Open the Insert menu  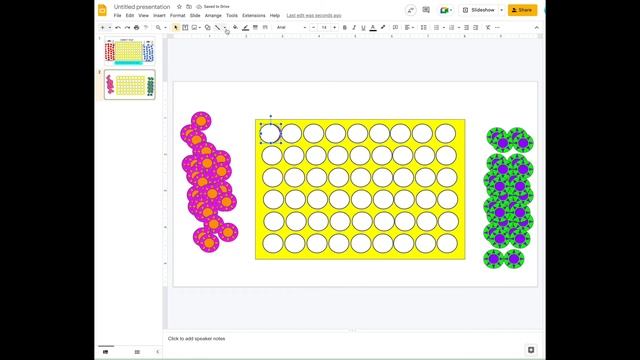click(159, 16)
